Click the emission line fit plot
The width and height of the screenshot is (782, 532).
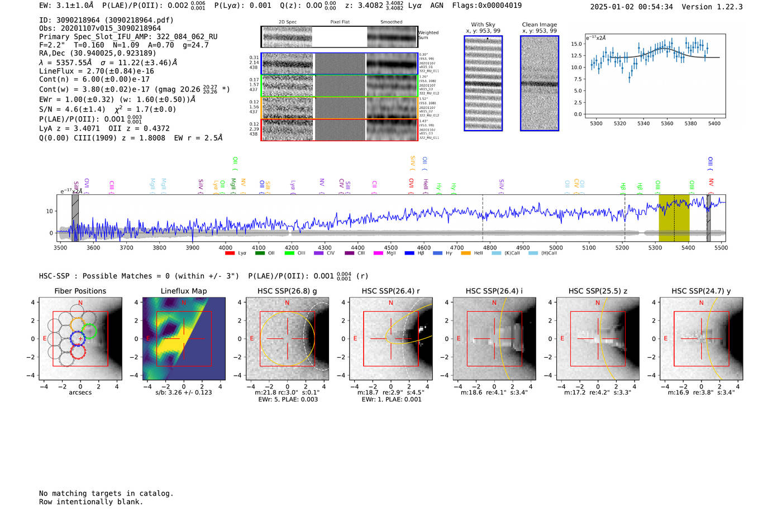[655, 76]
